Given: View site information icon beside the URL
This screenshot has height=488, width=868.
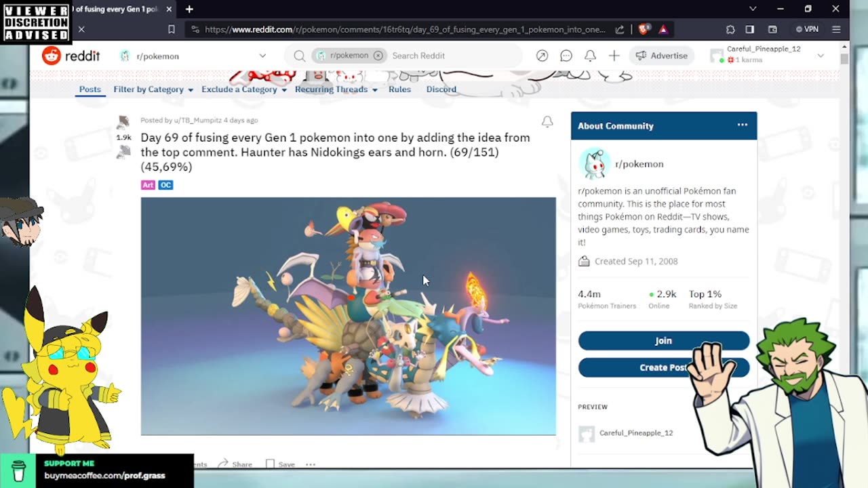Looking at the screenshot, I should tap(195, 29).
